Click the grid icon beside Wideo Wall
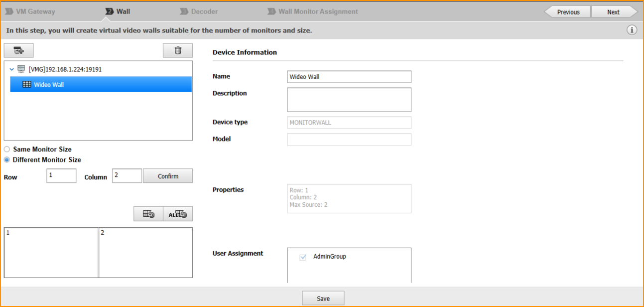This screenshot has width=644, height=307. click(x=27, y=85)
